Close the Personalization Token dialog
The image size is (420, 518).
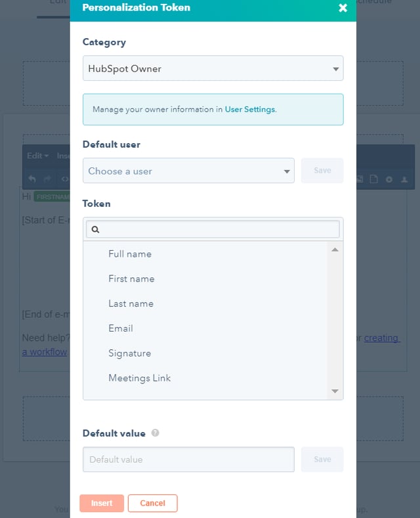343,9
